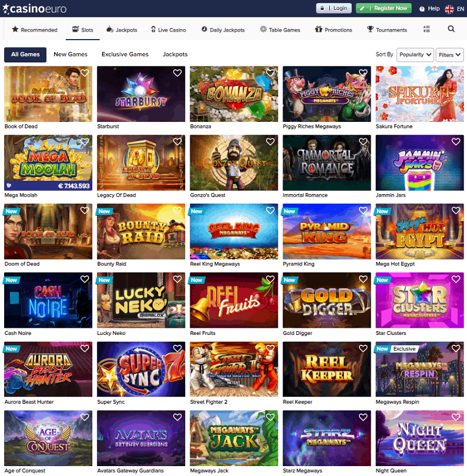
Task: Click the Login button
Action: point(334,8)
